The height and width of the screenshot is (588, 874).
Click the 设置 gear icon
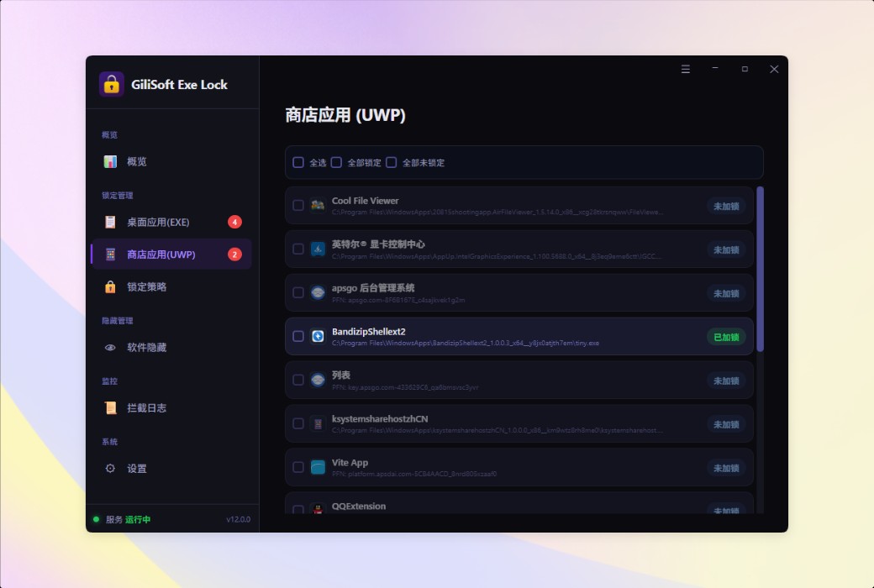point(110,468)
